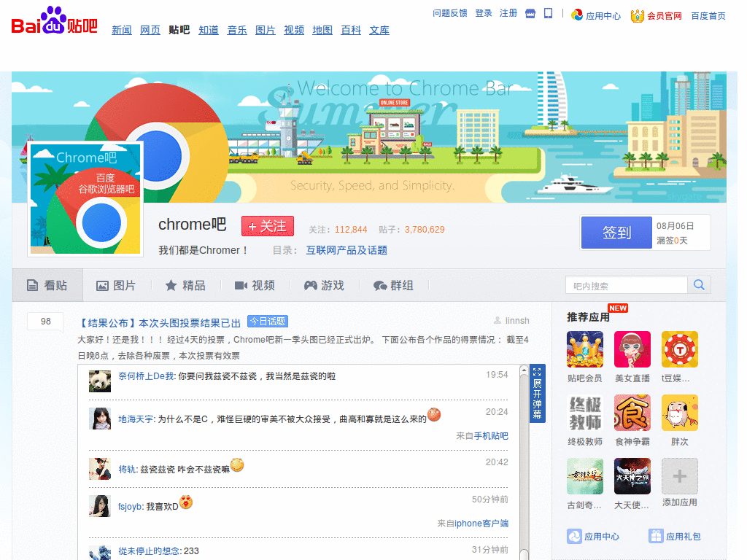The width and height of the screenshot is (747, 560).
Task: Open 文库 in top navigation
Action: (x=379, y=30)
